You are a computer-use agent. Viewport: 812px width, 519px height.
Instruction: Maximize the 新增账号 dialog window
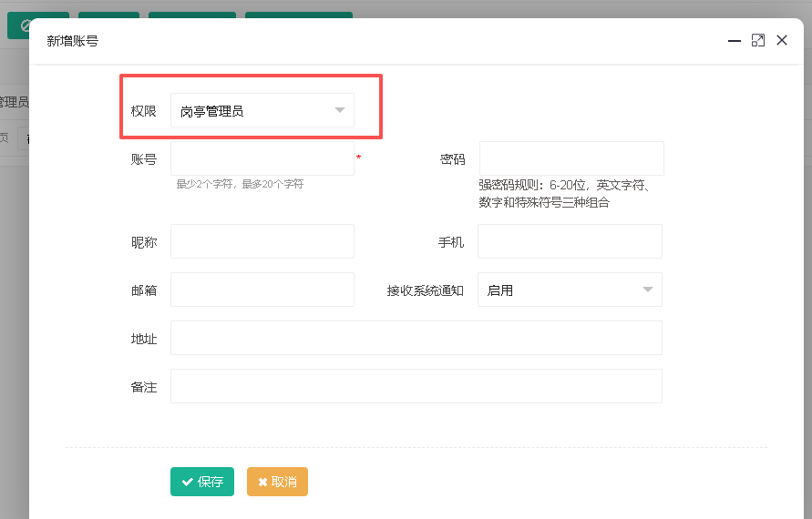coord(758,40)
